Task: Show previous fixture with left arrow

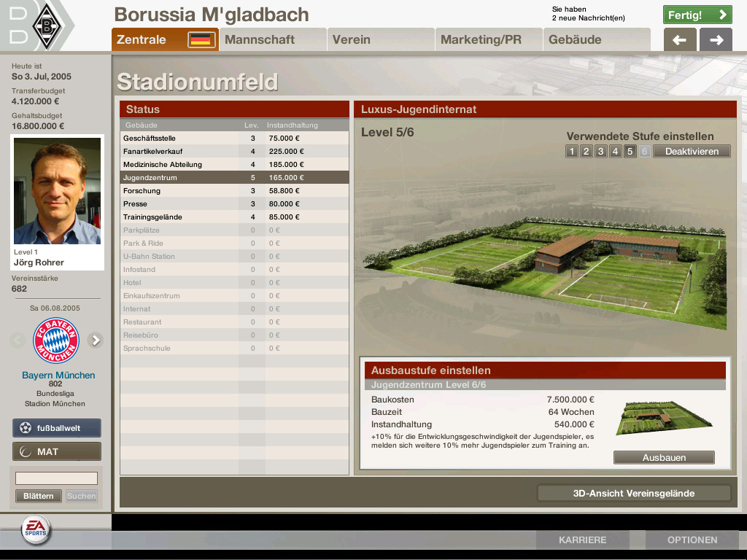Action: (18, 340)
